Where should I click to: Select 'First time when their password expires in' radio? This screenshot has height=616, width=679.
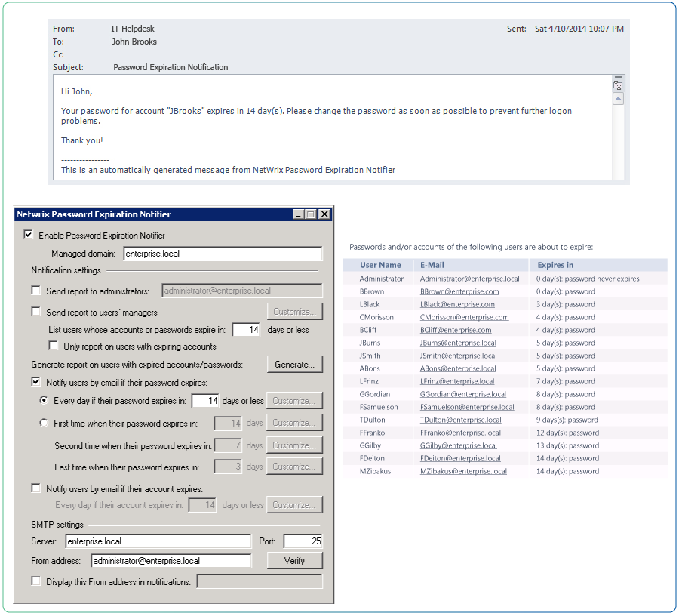[x=44, y=423]
